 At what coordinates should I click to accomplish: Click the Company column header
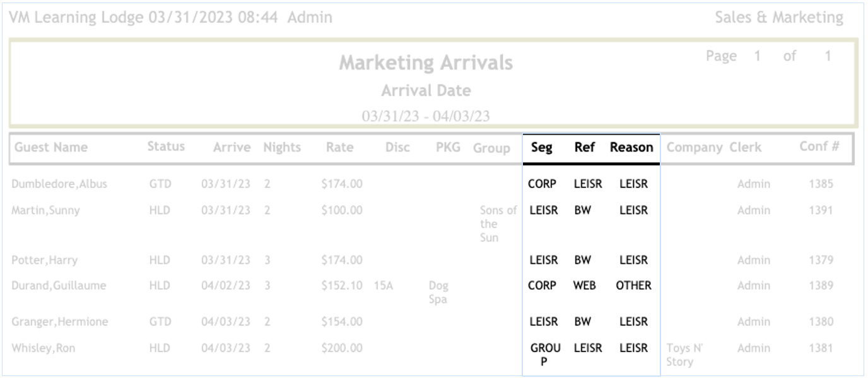[x=695, y=148]
